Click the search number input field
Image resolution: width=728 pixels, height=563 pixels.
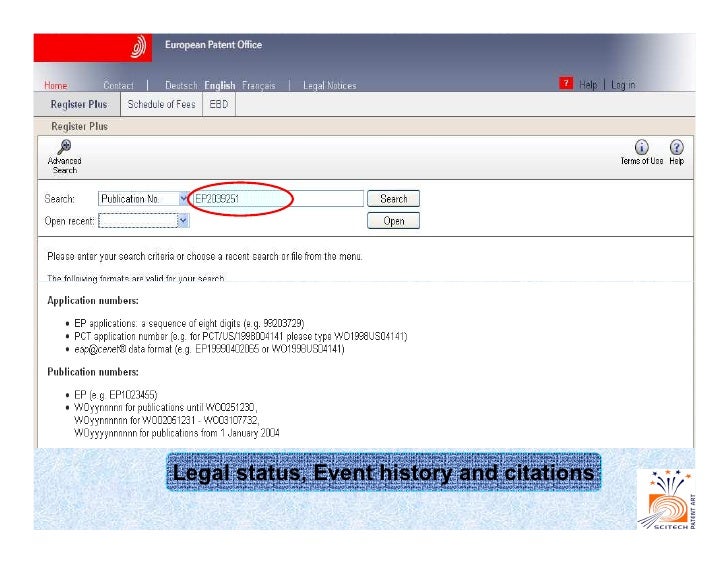pyautogui.click(x=277, y=199)
